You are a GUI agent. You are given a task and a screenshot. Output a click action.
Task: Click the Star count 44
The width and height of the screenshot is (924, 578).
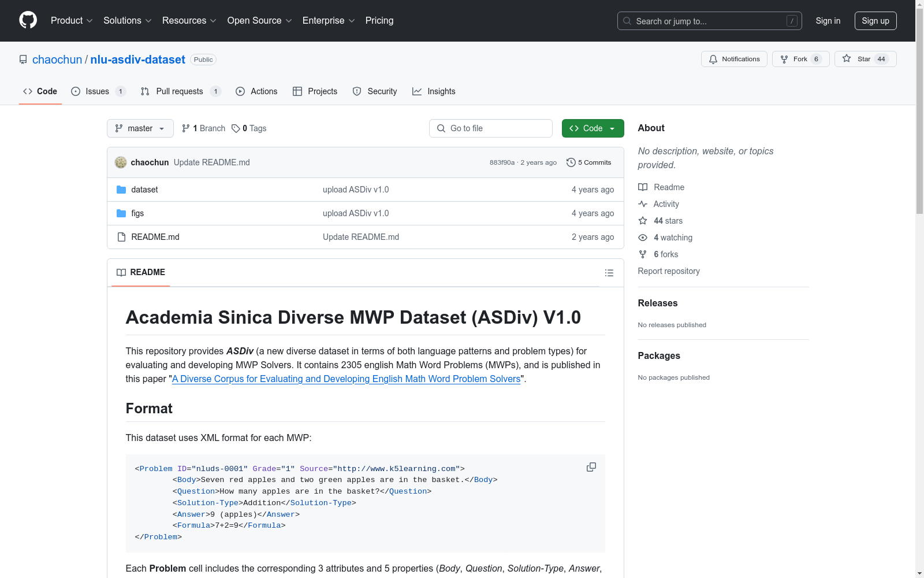tap(881, 59)
